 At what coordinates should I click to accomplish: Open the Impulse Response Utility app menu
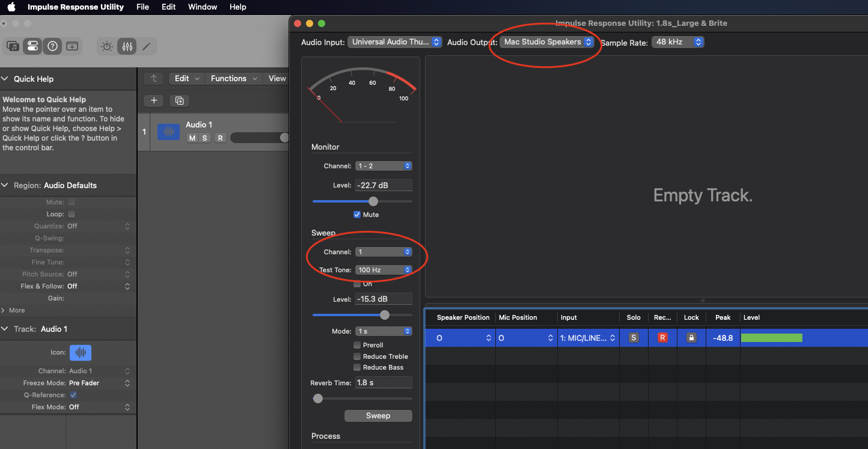point(76,7)
